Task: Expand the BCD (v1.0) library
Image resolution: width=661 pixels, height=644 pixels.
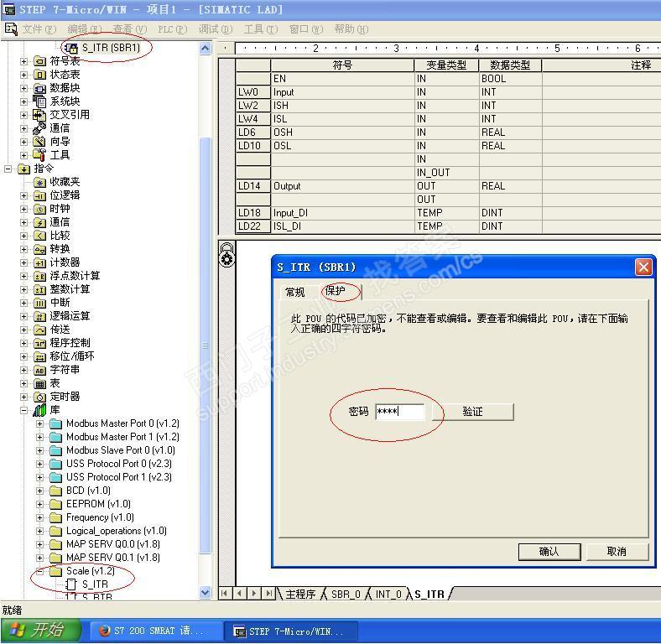Action: pyautogui.click(x=39, y=491)
